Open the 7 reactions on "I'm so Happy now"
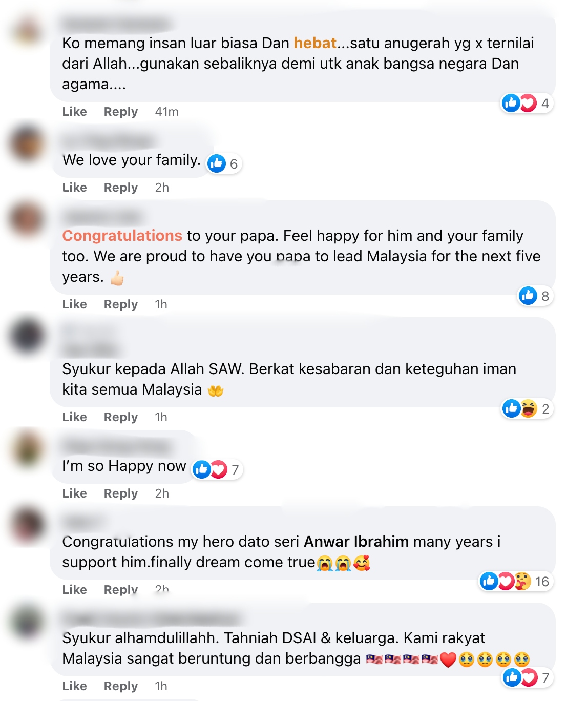This screenshot has width=588, height=701. pyautogui.click(x=217, y=469)
